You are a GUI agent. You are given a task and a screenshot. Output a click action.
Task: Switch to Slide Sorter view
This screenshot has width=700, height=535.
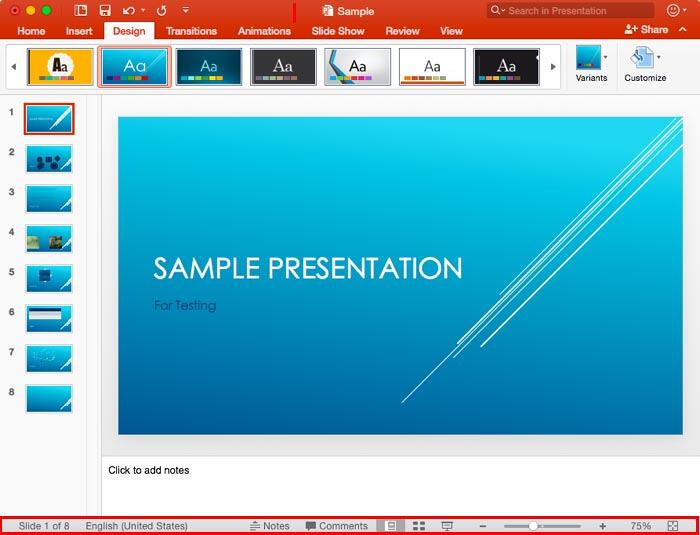419,526
